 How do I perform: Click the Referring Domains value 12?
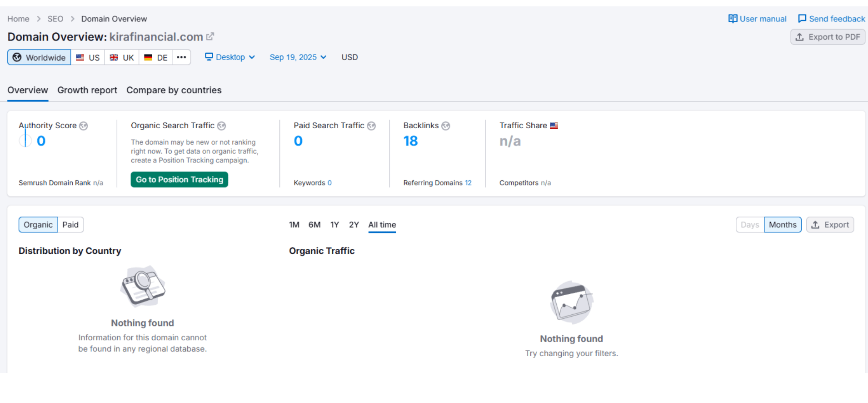click(x=468, y=183)
